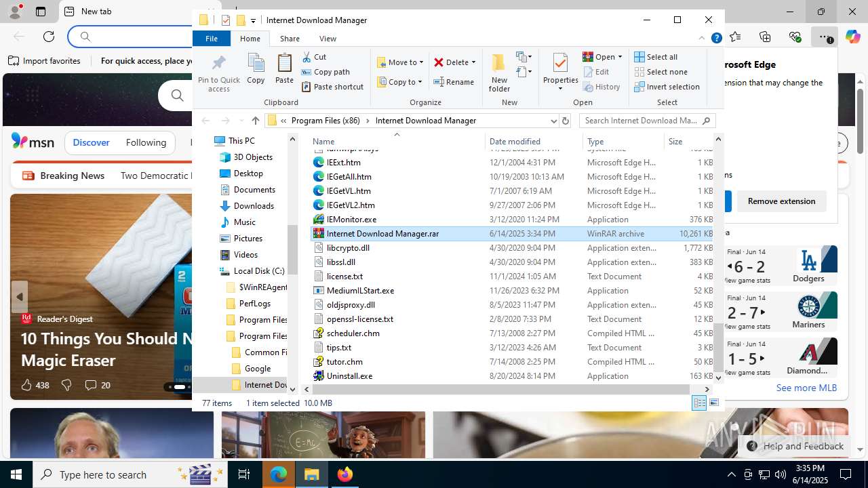868x488 pixels.
Task: Switch to large icons view layout
Action: (x=713, y=403)
